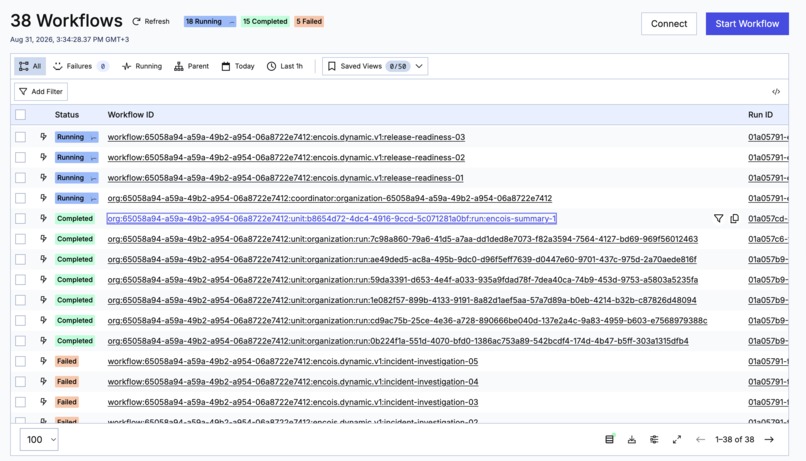Click the row icon for run:1e082f57 workflow

point(43,300)
